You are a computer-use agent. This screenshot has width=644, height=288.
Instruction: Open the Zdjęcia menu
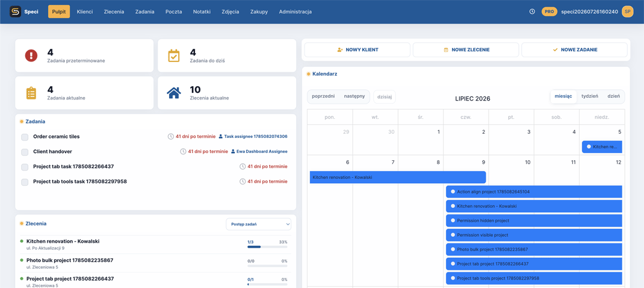[230, 11]
